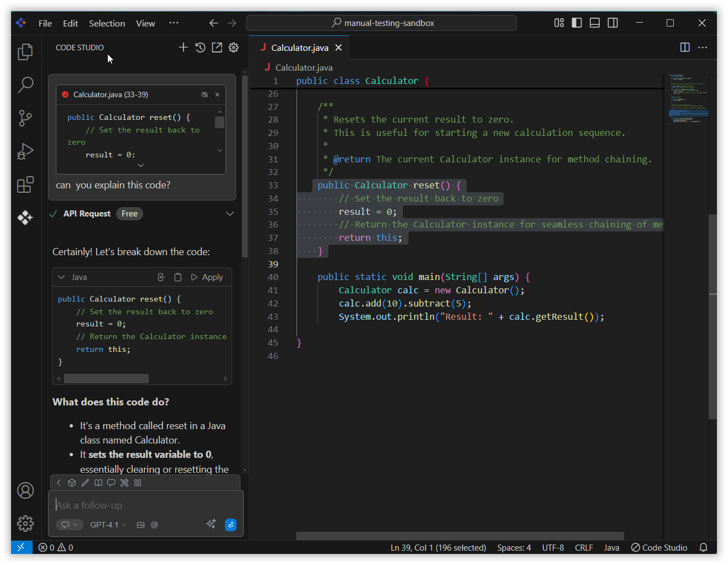Toggle the bottom panel
728x565 pixels.
tap(595, 23)
